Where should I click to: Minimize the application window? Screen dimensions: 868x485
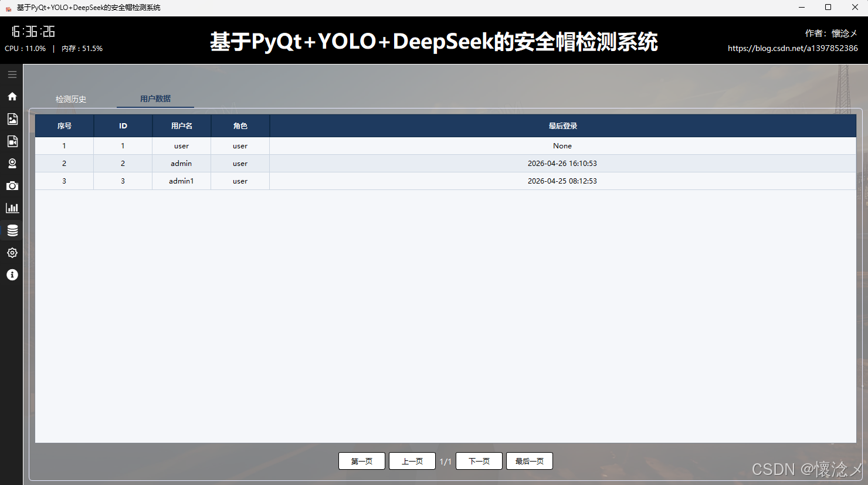click(x=802, y=8)
